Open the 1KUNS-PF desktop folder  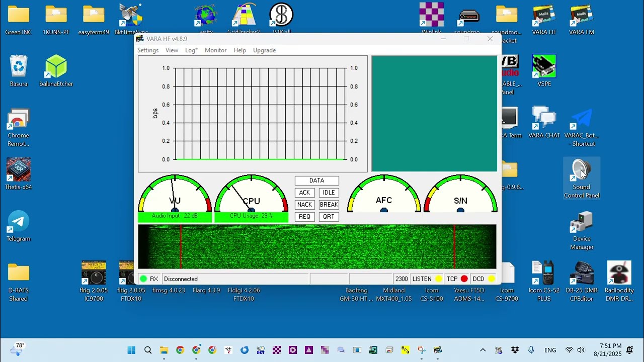point(56,20)
